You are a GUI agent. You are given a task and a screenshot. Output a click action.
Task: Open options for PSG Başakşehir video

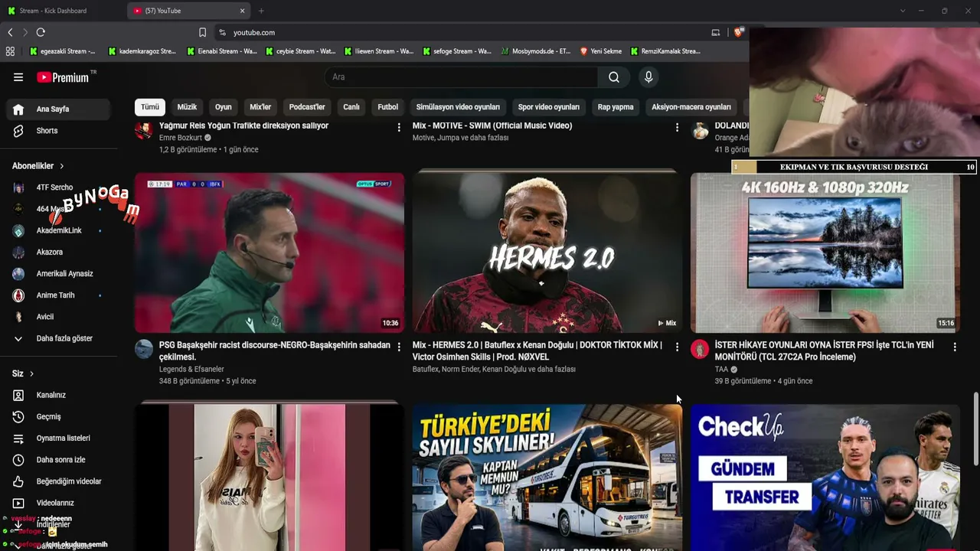pyautogui.click(x=399, y=347)
